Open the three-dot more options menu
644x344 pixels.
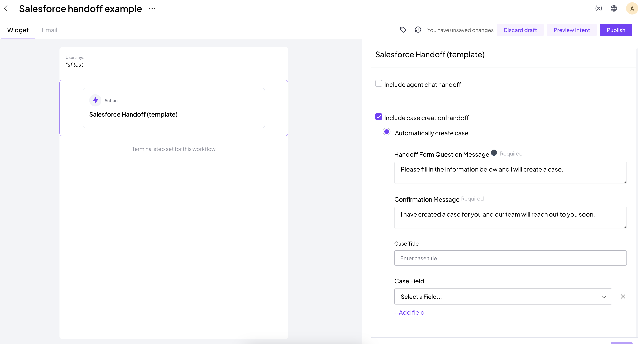[x=152, y=9]
